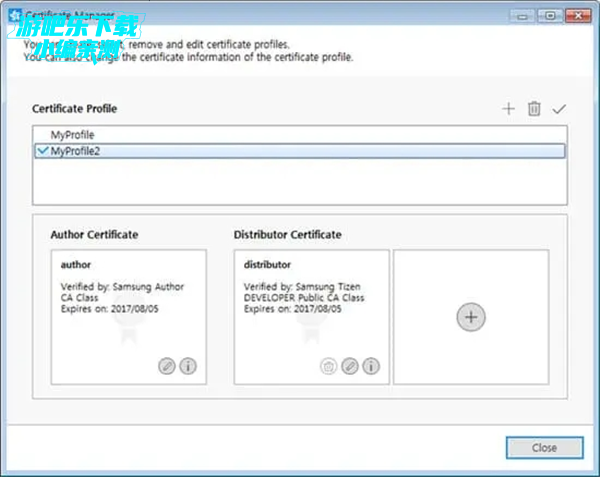Select MyProfile2 in the profile list
Screen dimensions: 600x477
(x=75, y=151)
